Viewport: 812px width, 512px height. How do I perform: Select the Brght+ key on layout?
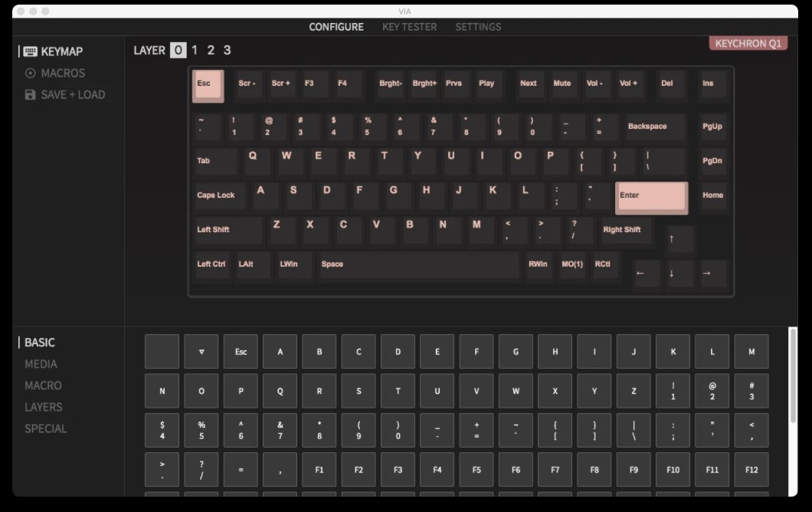(x=423, y=84)
